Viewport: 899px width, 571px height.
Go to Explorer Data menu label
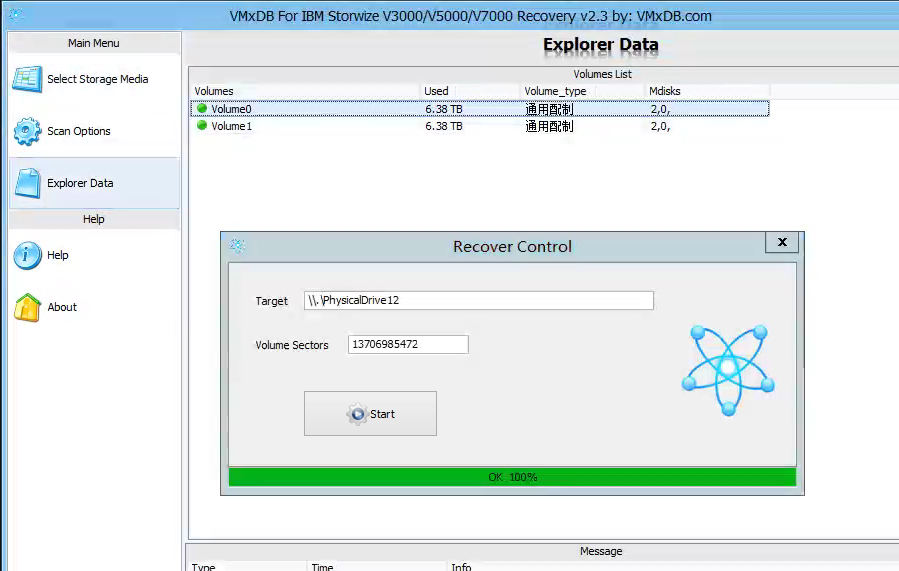click(x=80, y=183)
